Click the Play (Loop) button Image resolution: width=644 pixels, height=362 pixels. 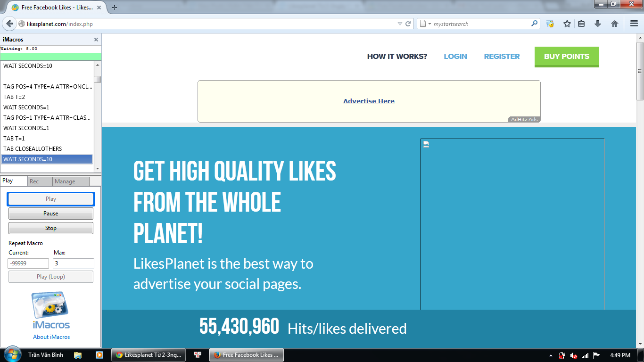[x=51, y=277]
